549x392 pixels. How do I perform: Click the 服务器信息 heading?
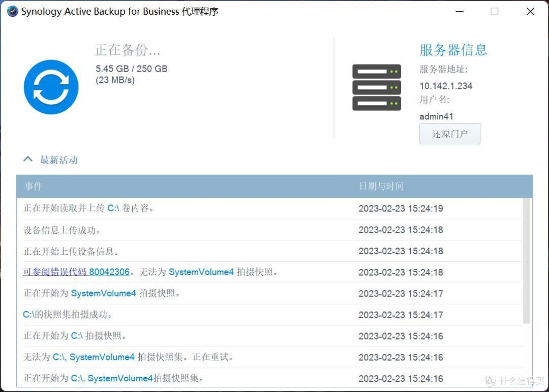453,50
